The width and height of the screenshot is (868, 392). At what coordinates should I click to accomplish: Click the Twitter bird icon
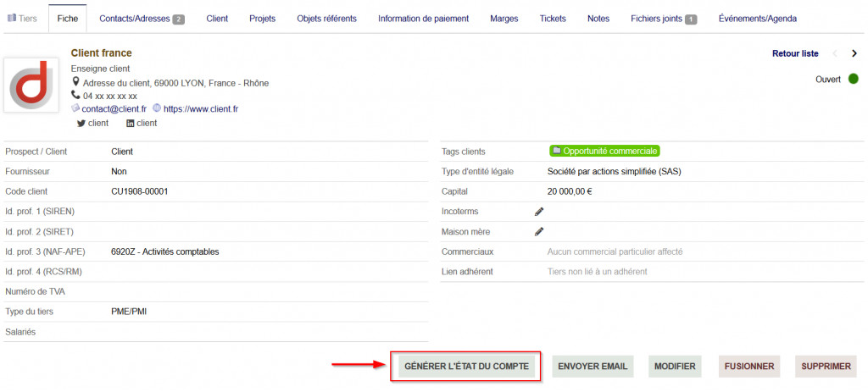[x=81, y=124]
